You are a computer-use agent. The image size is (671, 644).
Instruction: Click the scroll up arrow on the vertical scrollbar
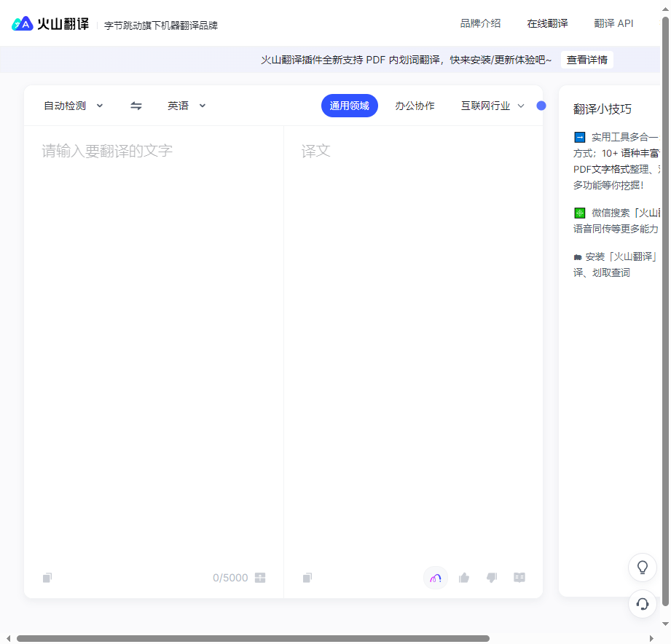(x=665, y=9)
